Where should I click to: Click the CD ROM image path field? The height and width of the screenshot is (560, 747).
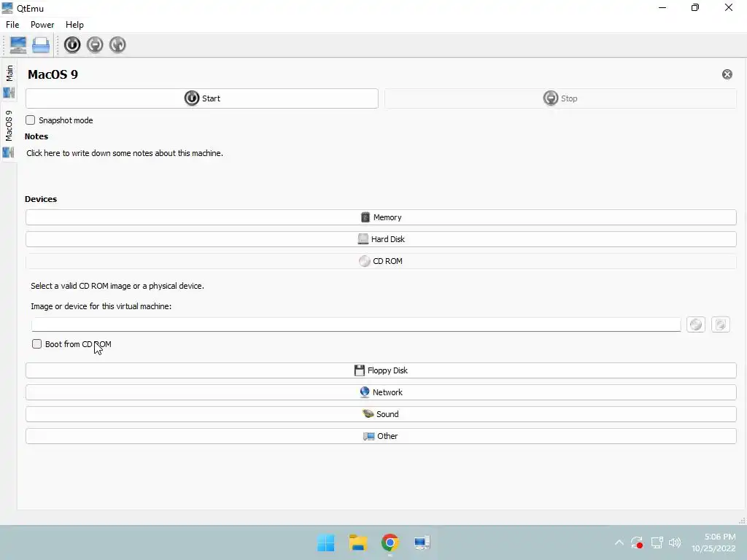point(356,324)
